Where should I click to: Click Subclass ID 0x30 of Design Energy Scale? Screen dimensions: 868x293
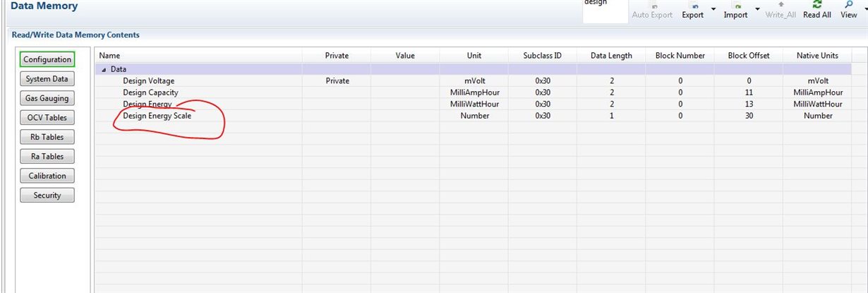pos(542,115)
